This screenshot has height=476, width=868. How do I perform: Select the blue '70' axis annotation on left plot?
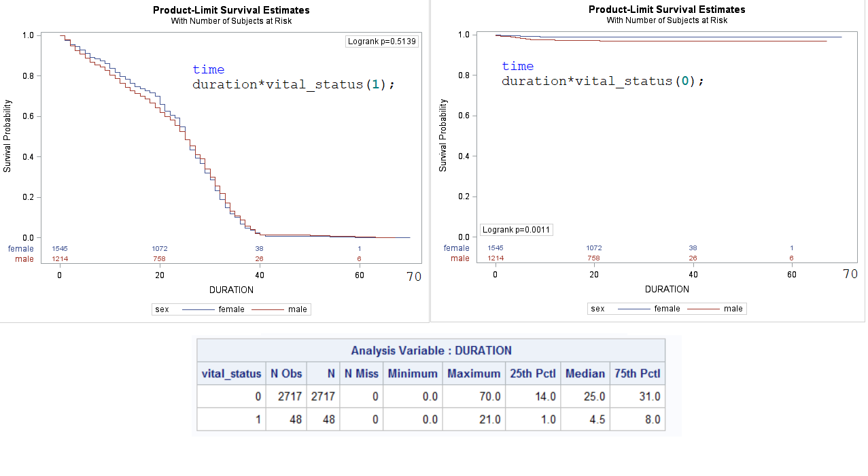tap(414, 277)
